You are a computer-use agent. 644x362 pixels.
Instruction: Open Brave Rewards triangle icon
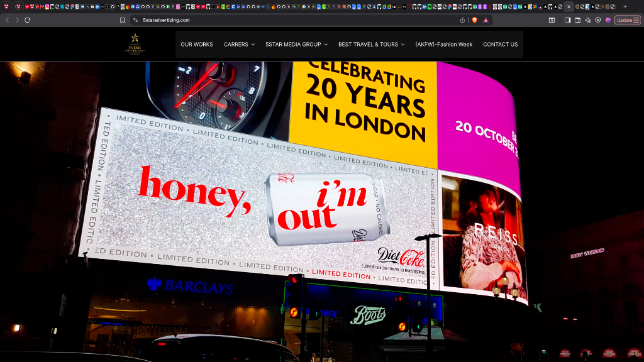point(486,20)
